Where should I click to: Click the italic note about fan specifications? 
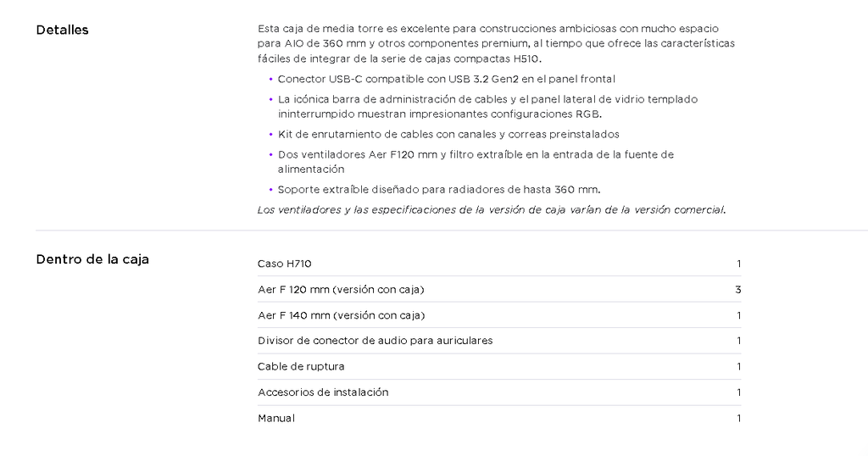(492, 209)
